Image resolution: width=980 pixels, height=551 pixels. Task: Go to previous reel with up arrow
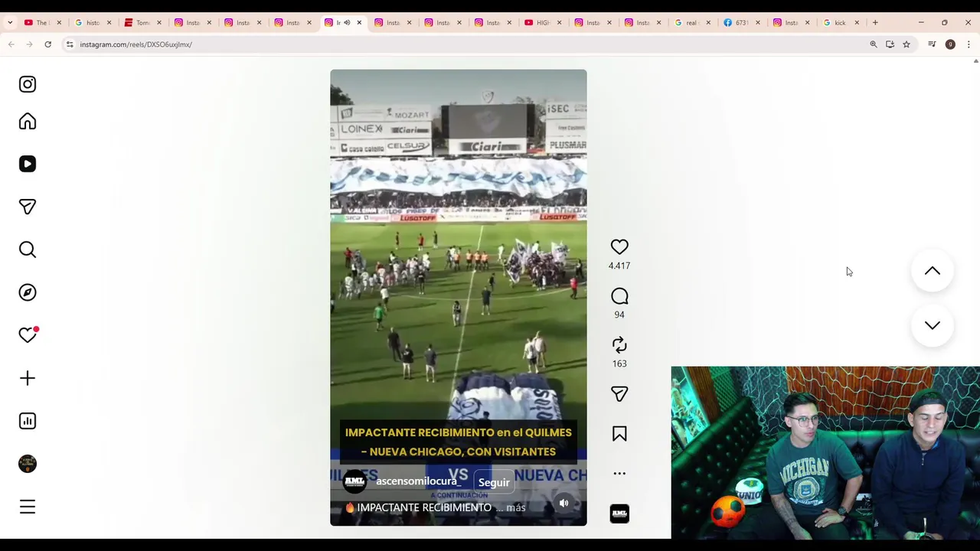pyautogui.click(x=932, y=271)
